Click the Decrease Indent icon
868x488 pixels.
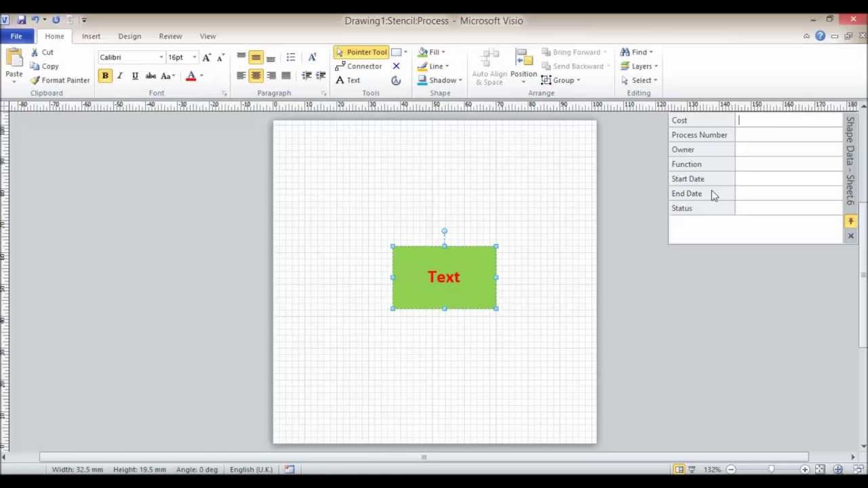(x=307, y=75)
